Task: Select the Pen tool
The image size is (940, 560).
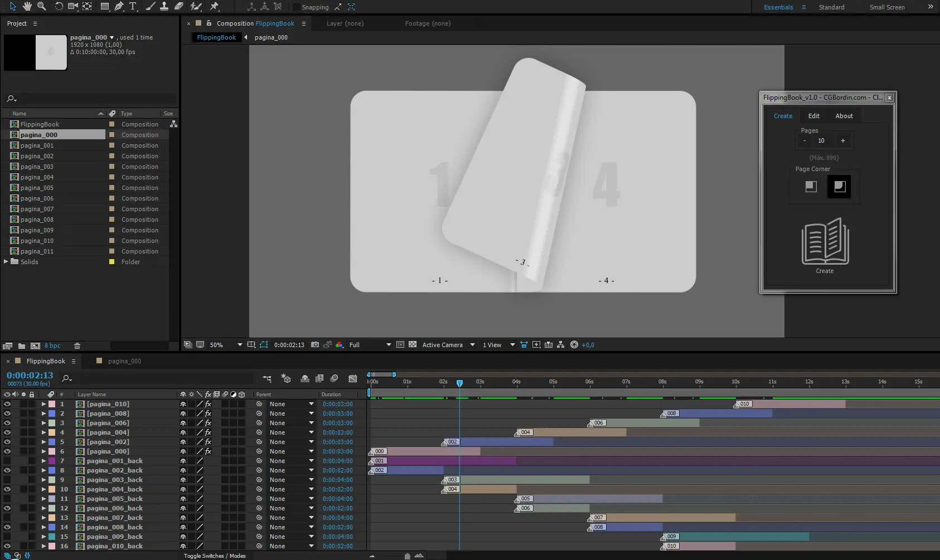Action: 119,6
